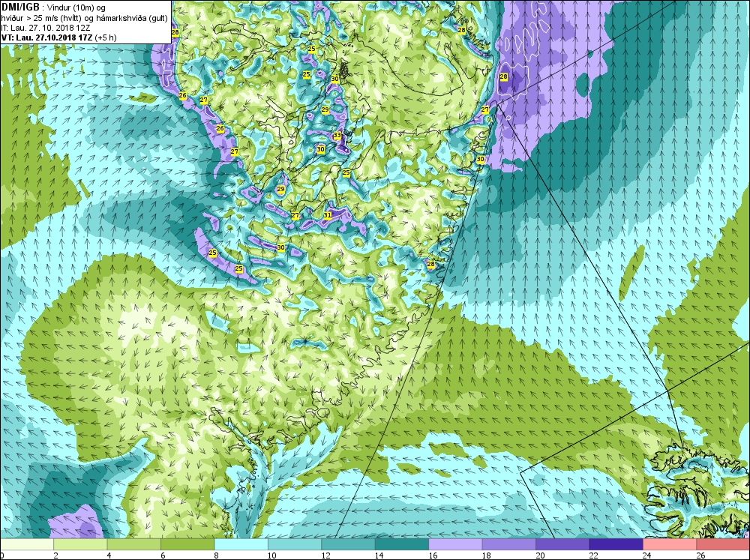Click the 4–6 m/s green legend swatch

134,545
